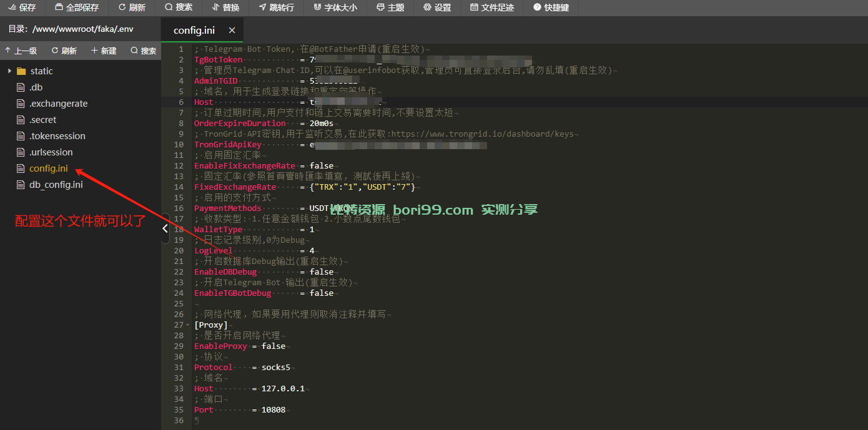Click the WalletType value 1
Viewport: 868px width, 430px height.
pyautogui.click(x=312, y=230)
